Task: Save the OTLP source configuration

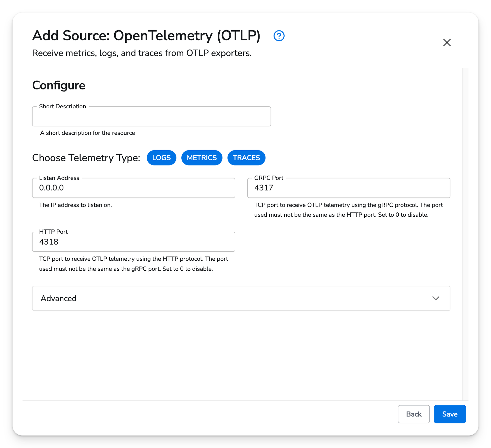Action: (450, 414)
